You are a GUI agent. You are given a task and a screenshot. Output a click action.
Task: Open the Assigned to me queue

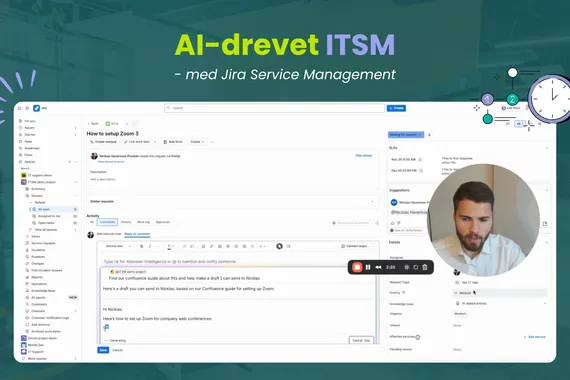click(49, 216)
